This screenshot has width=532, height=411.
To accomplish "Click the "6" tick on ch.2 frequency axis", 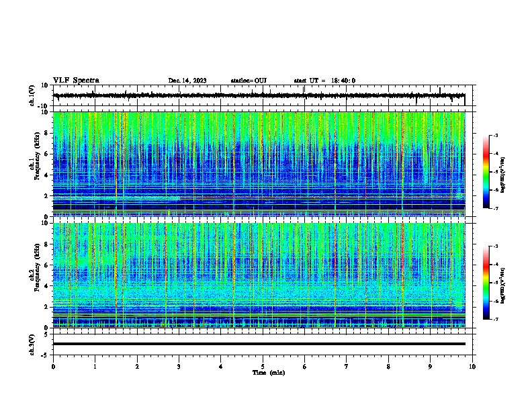I will (x=47, y=265).
